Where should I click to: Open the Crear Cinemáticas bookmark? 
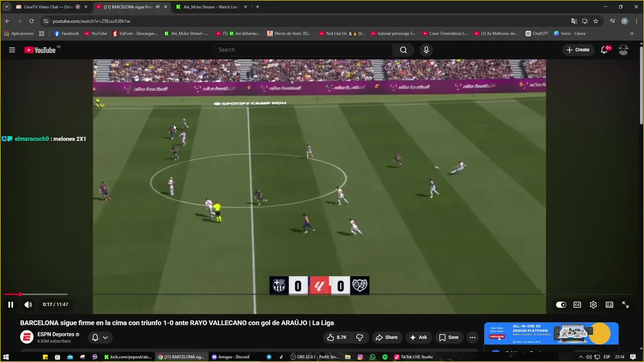tap(445, 34)
